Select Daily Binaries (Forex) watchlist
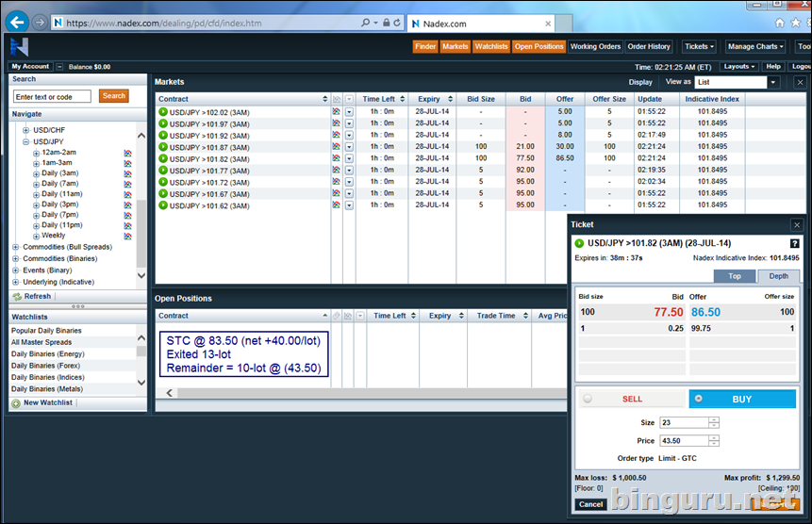The width and height of the screenshot is (812, 524). point(45,366)
